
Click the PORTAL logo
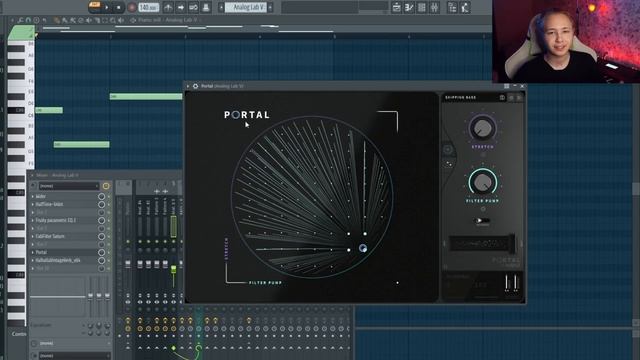(x=247, y=115)
